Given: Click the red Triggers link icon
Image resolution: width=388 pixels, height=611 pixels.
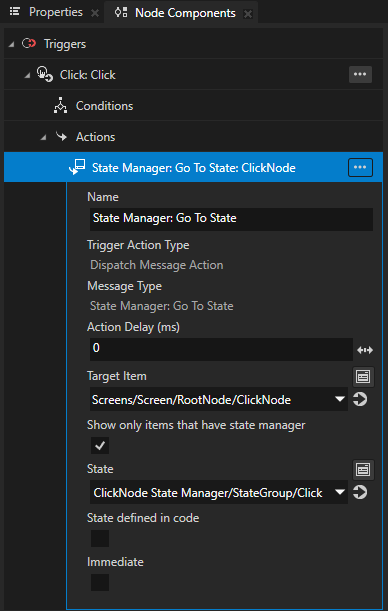Looking at the screenshot, I should coord(29,43).
